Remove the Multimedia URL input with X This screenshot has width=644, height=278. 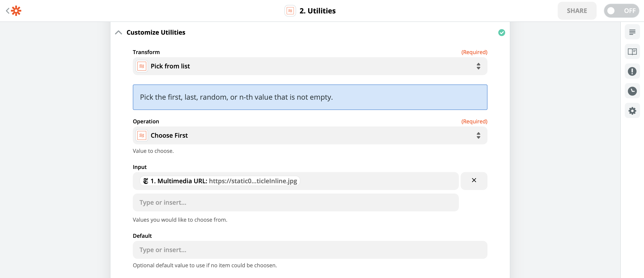point(474,180)
